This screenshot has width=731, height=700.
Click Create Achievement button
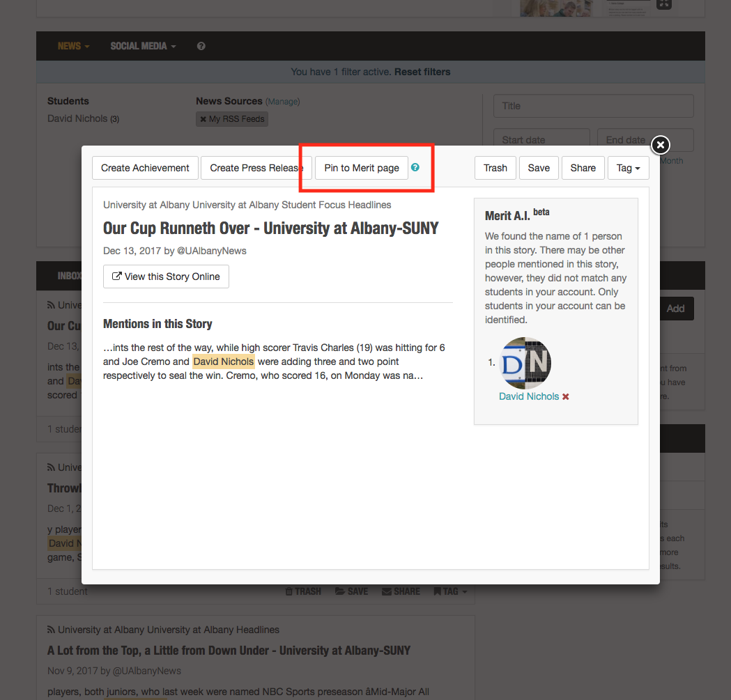[145, 168]
